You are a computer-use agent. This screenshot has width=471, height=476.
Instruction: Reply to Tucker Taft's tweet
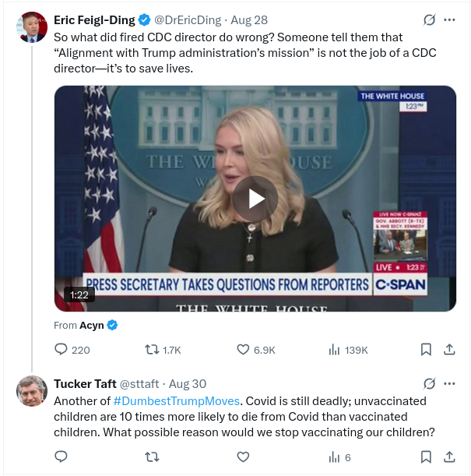(x=61, y=457)
